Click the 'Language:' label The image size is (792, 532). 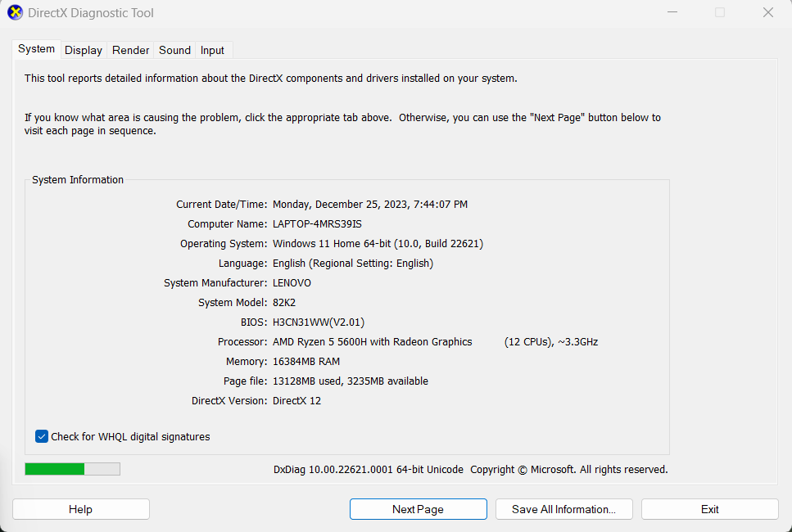pyautogui.click(x=243, y=264)
